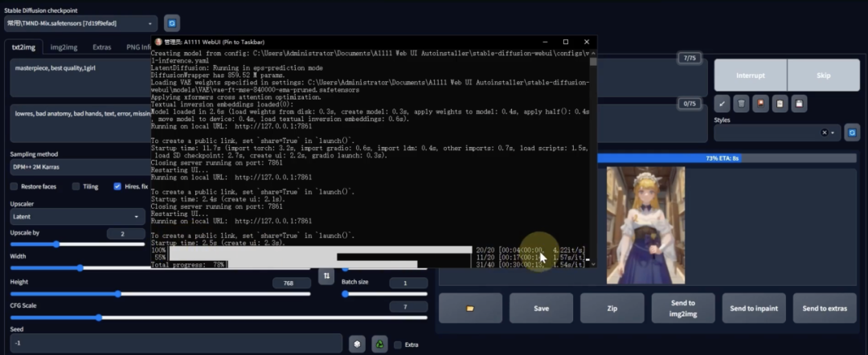
Task: Click the negative prompt text box
Action: [80, 124]
